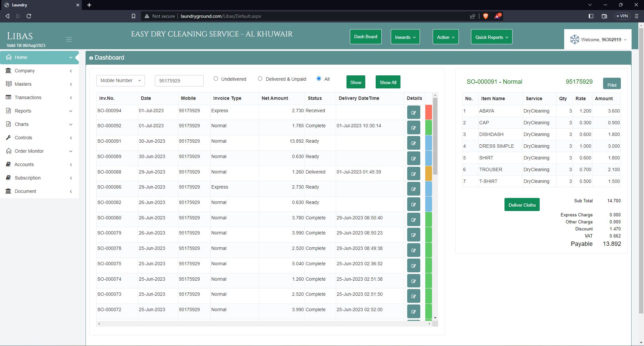The height and width of the screenshot is (346, 644).
Task: Open details for invoice SO-000072
Action: coord(414,312)
